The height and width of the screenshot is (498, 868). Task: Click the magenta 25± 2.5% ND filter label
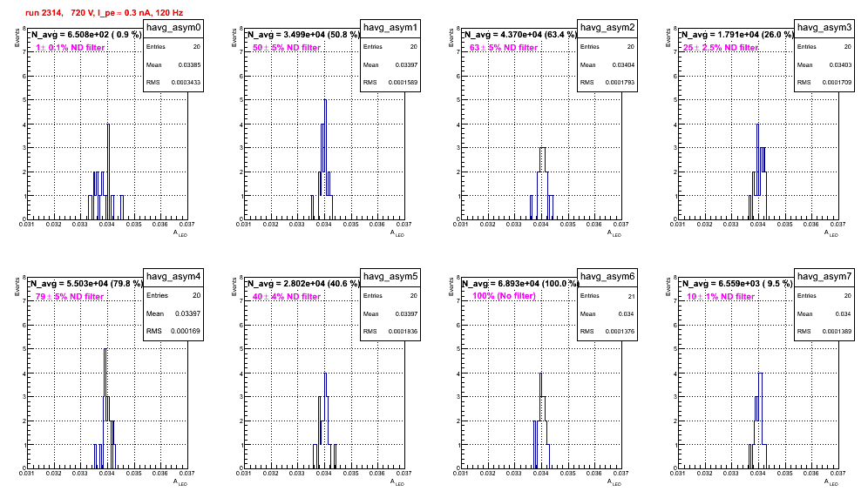[721, 48]
